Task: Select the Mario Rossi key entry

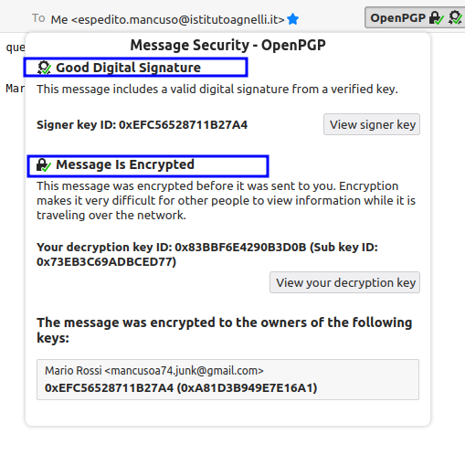Action: coord(227,379)
